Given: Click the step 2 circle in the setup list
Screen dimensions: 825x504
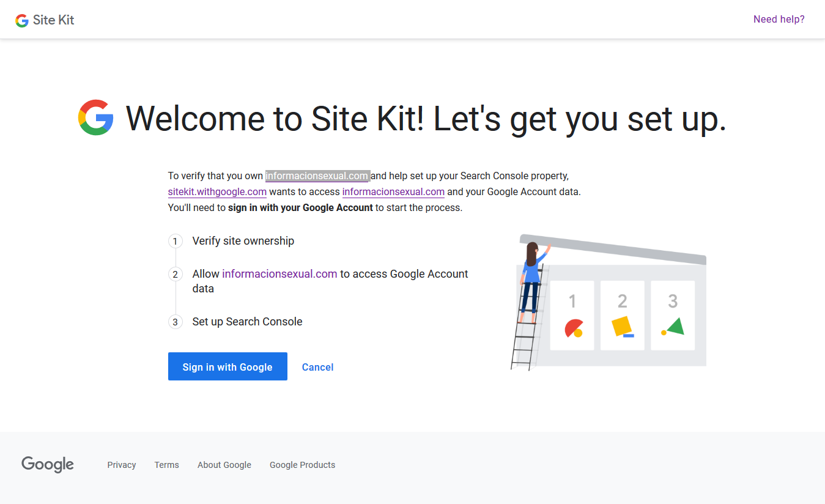Looking at the screenshot, I should coord(176,274).
